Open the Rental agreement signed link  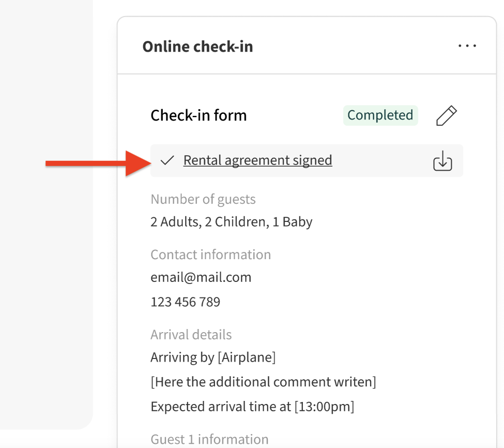[257, 160]
